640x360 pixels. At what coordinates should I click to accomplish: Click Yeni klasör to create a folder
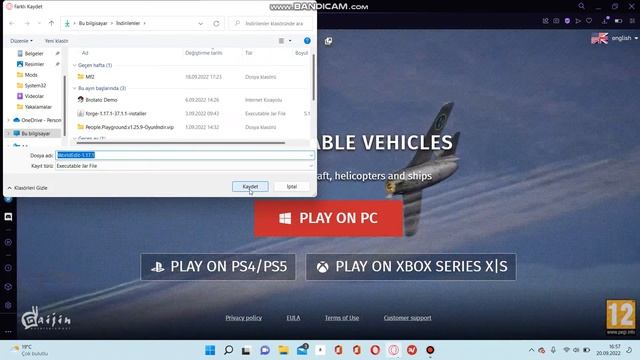56,41
